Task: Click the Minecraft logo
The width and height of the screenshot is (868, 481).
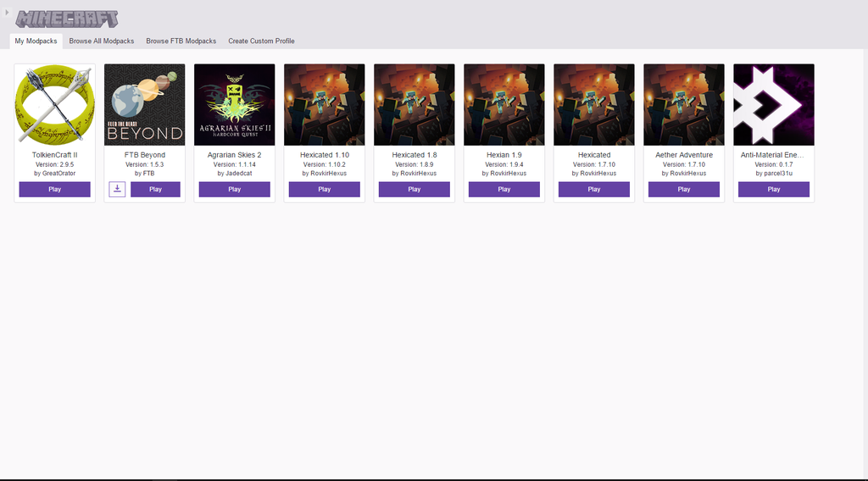Action: (x=67, y=19)
